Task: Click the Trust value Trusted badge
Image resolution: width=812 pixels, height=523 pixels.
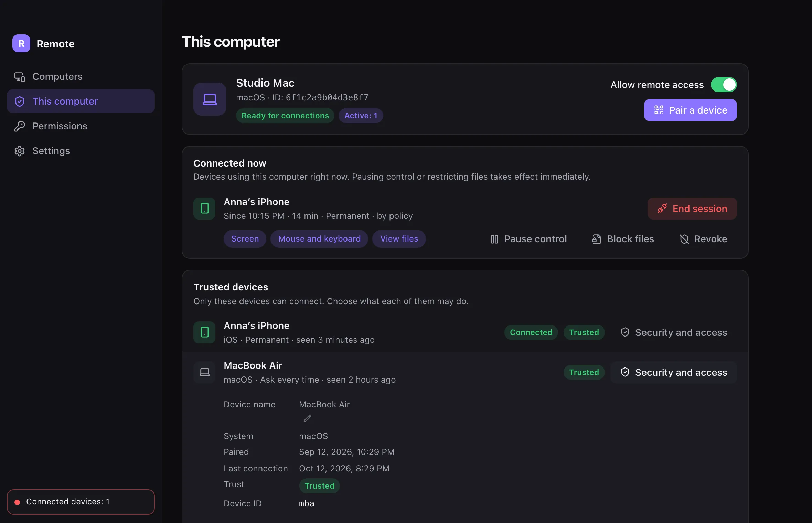Action: coord(319,486)
